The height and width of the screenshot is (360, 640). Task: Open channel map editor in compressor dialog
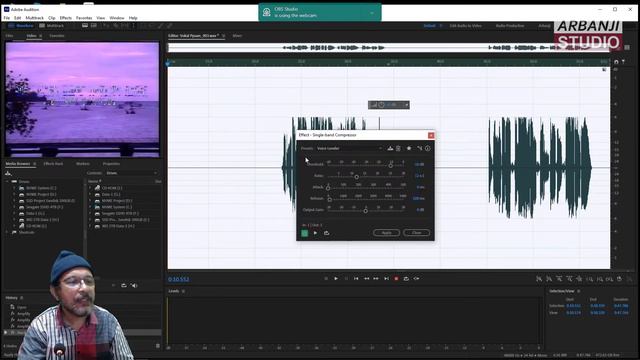tap(419, 148)
